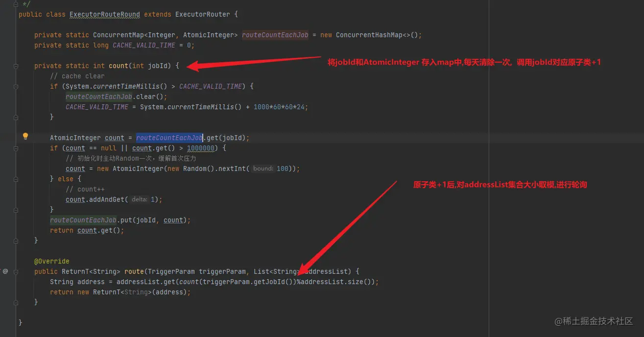Collapse the 'if (count == null' block fold marker
Screen dimensions: 644x337
tap(16, 148)
